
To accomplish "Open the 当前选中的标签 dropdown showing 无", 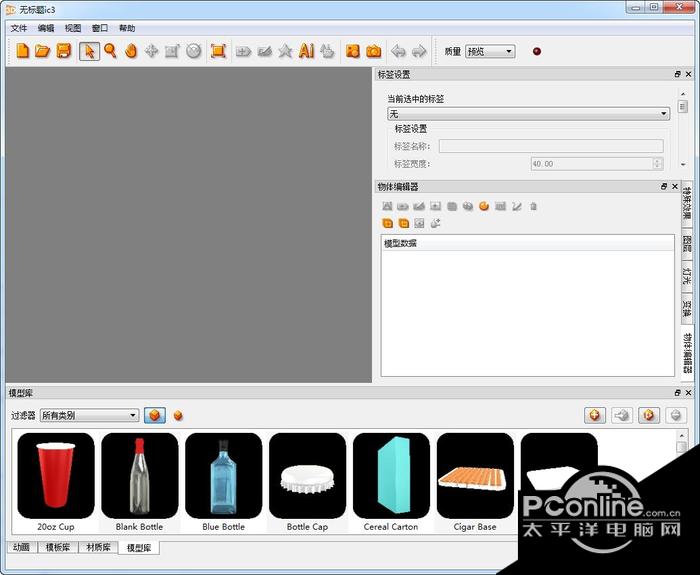I will [528, 114].
